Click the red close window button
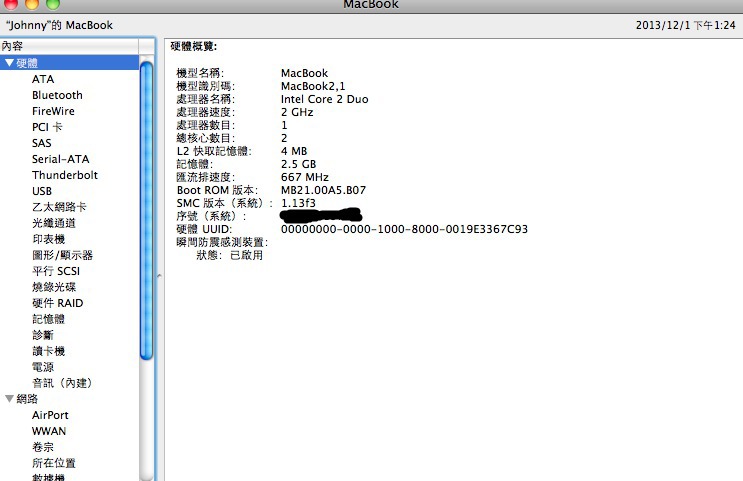 (10, 3)
